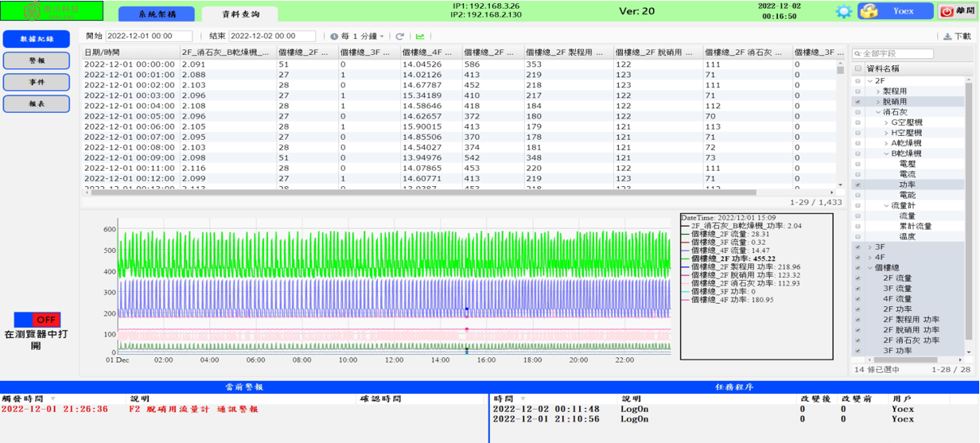Screen dimensions: 980x443
Task: Expand the G空壓機 tree node
Action: 887,122
